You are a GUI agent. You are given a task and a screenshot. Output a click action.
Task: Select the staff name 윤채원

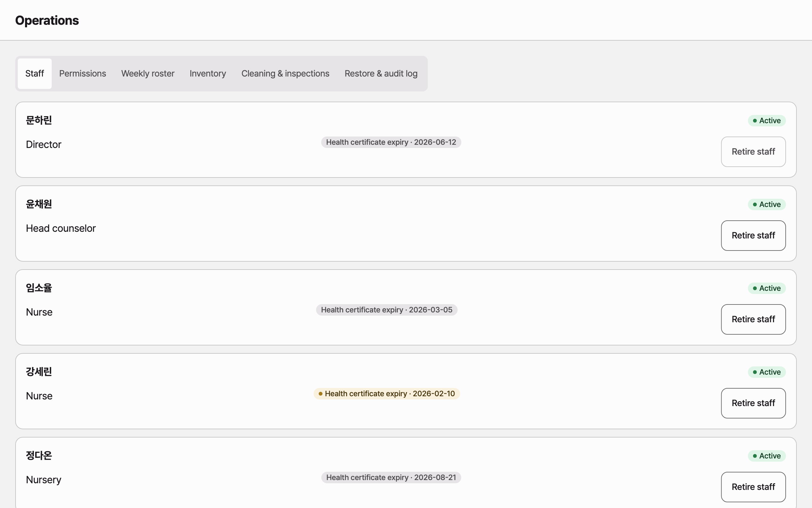(x=39, y=204)
